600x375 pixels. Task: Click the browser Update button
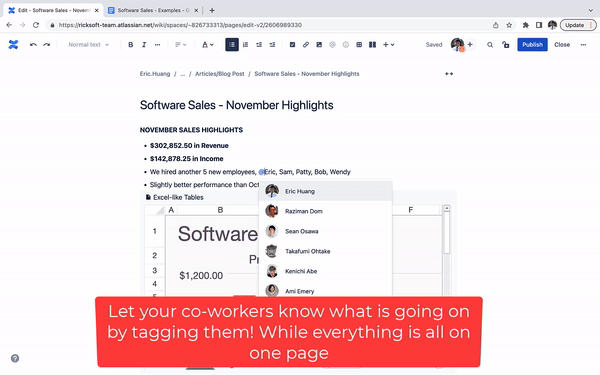pyautogui.click(x=578, y=25)
